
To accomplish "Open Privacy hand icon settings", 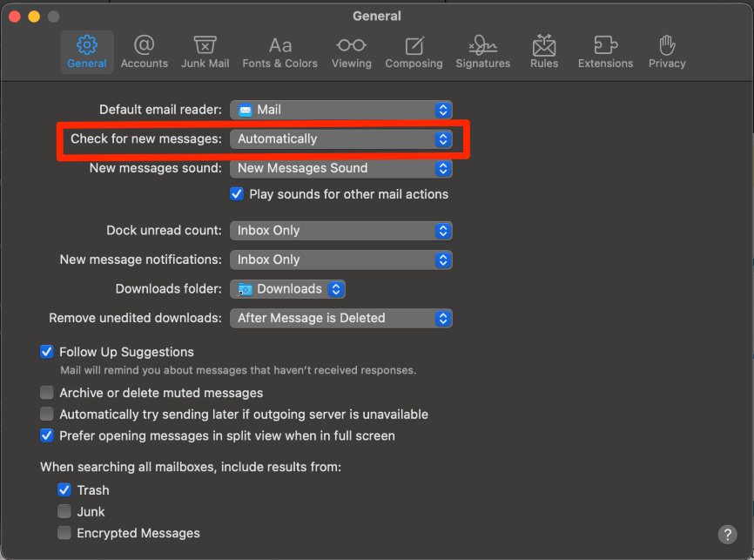I will click(667, 45).
